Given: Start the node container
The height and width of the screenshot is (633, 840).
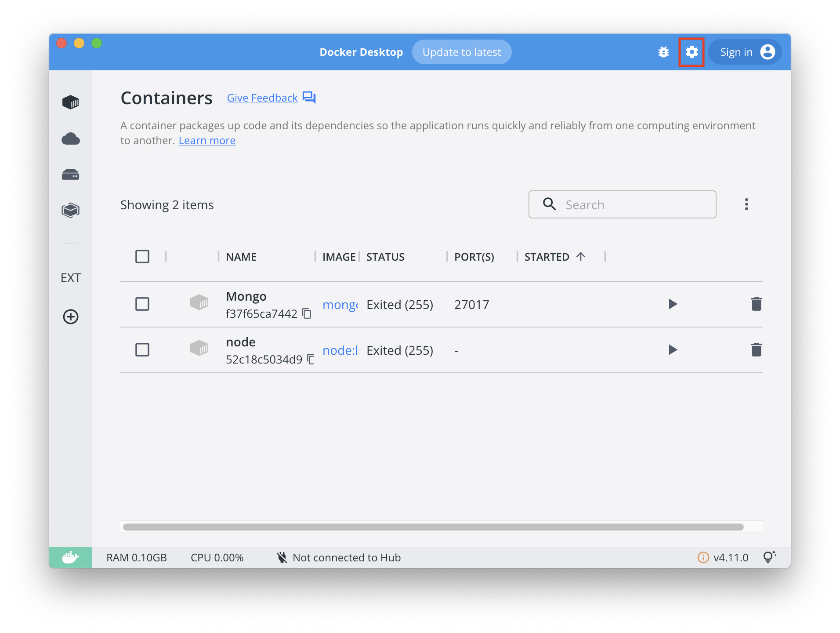Looking at the screenshot, I should click(673, 349).
